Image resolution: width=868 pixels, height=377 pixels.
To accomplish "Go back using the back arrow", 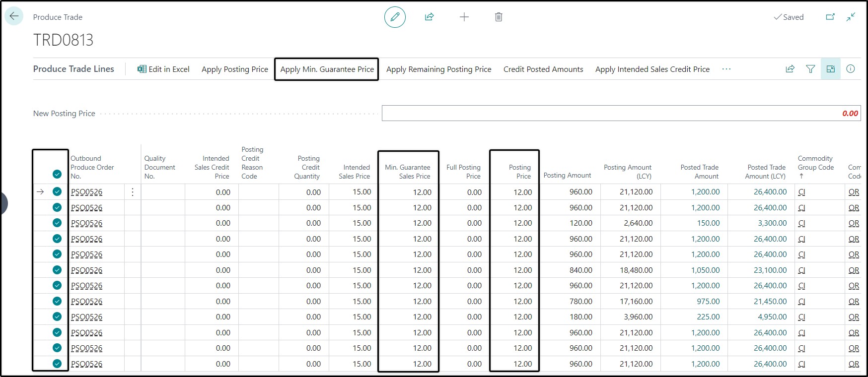I will [14, 16].
